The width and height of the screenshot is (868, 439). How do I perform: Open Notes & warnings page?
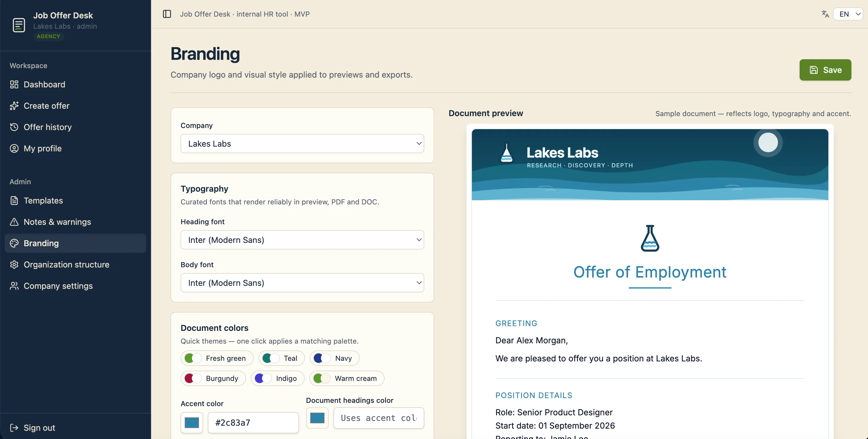(x=75, y=222)
